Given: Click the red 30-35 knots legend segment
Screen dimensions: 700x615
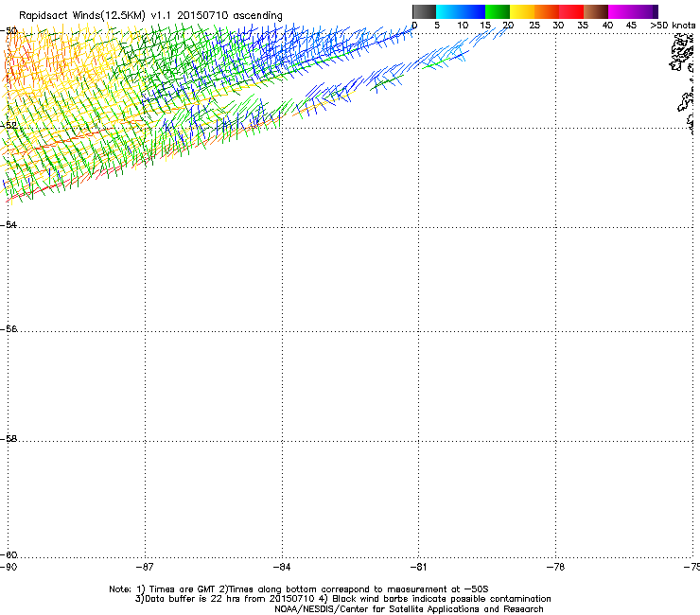Looking at the screenshot, I should (571, 11).
